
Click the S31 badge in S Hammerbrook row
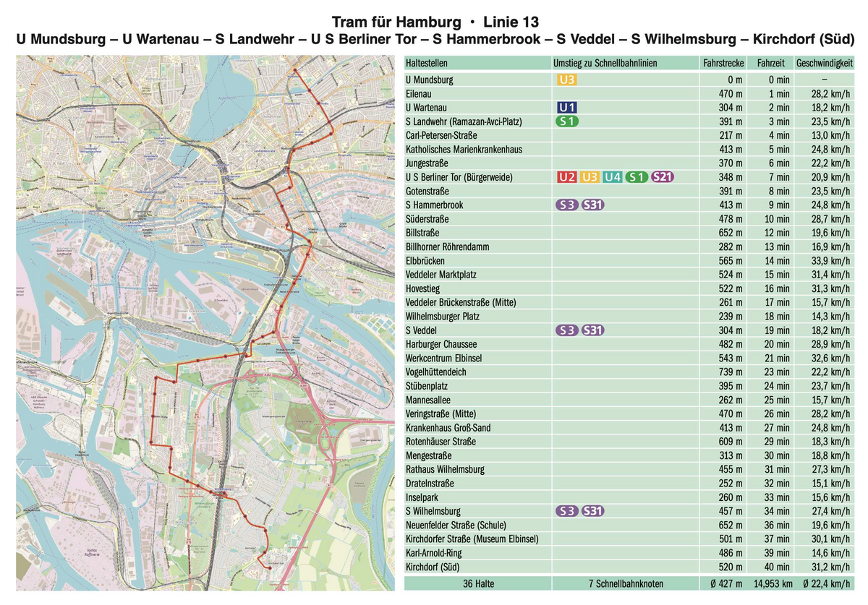pos(593,205)
